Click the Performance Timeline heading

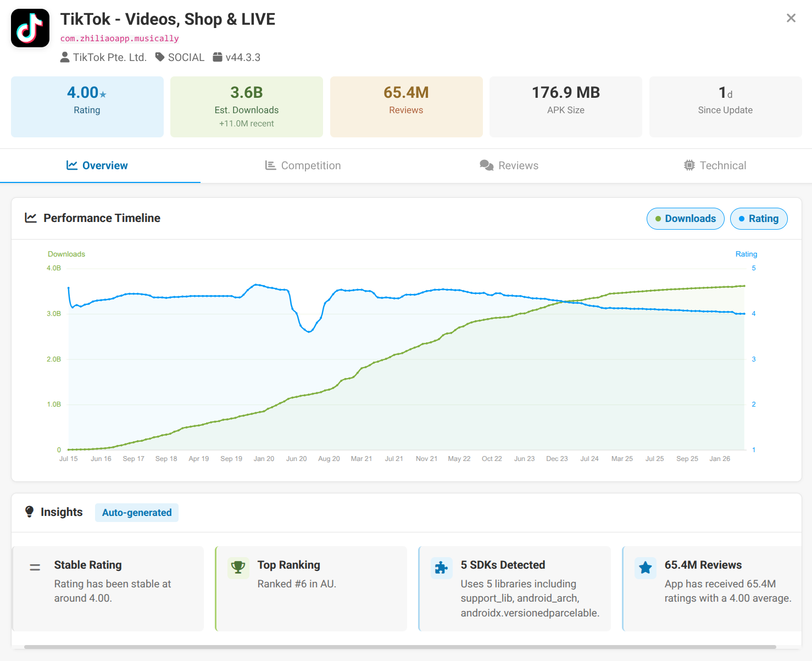(102, 218)
